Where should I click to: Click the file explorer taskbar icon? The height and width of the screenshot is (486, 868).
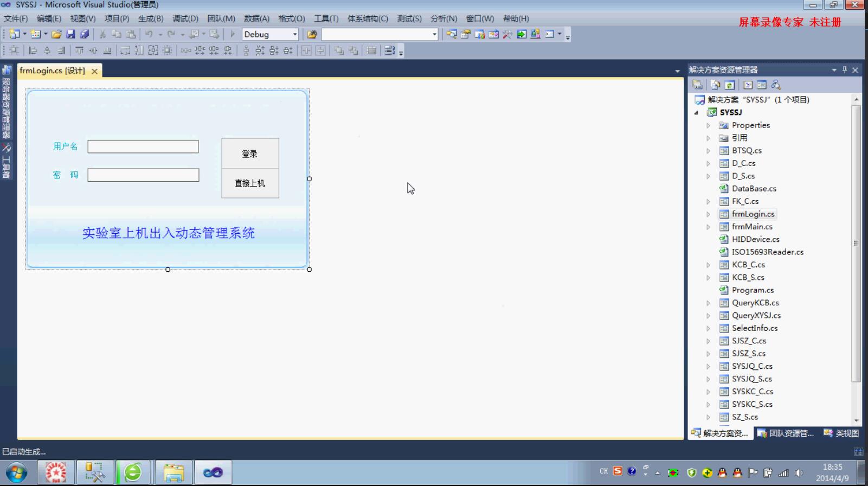click(173, 472)
